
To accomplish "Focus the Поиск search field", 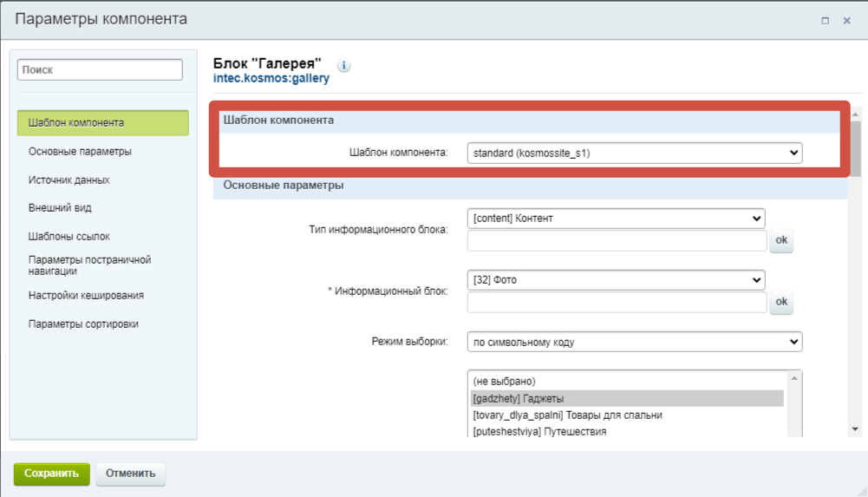I will pos(100,69).
